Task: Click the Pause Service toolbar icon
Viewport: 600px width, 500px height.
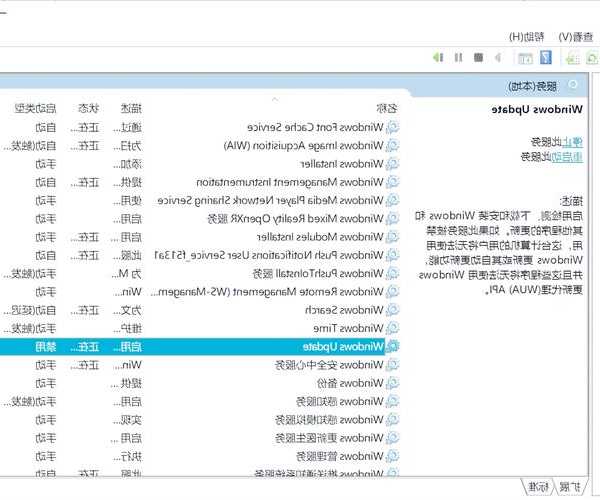Action: pos(459,58)
